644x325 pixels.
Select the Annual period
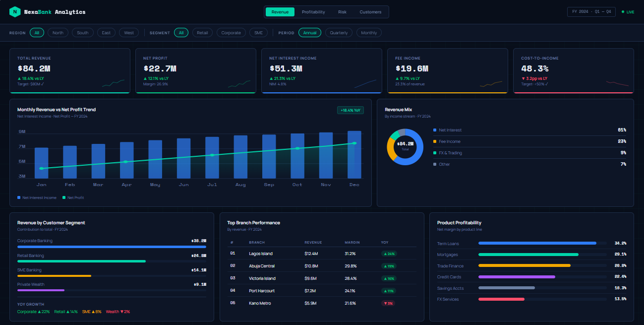[310, 33]
